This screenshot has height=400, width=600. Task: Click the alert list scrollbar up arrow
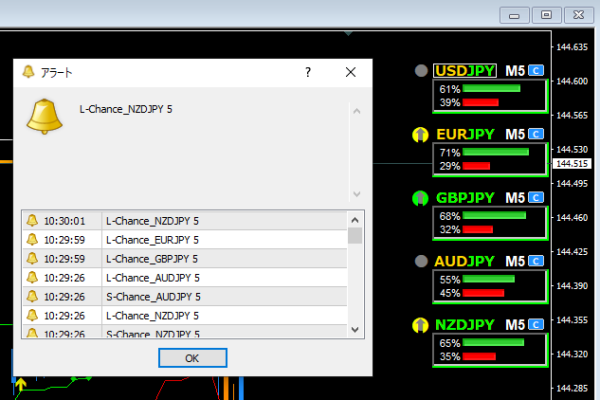pos(354,220)
